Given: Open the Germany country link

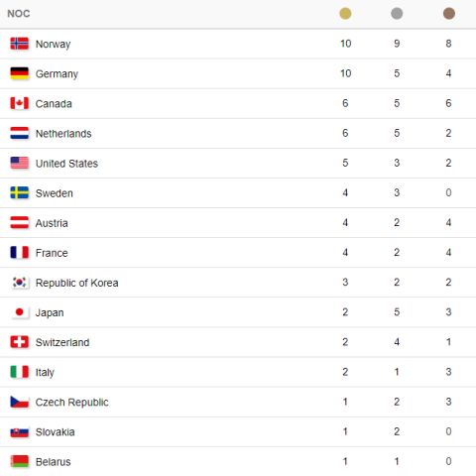Looking at the screenshot, I should click(x=57, y=74).
